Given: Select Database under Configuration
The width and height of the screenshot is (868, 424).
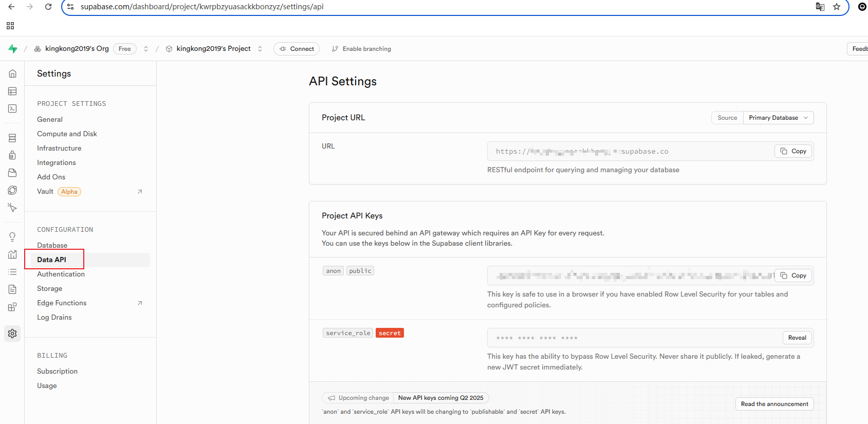Looking at the screenshot, I should coord(52,245).
